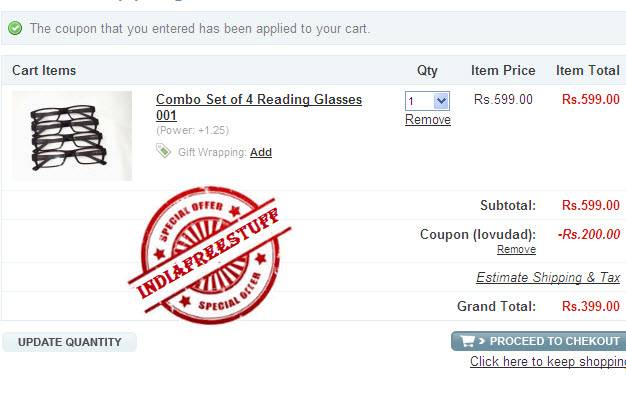Remove the lovudad coupon
The width and height of the screenshot is (626, 404).
click(x=516, y=249)
